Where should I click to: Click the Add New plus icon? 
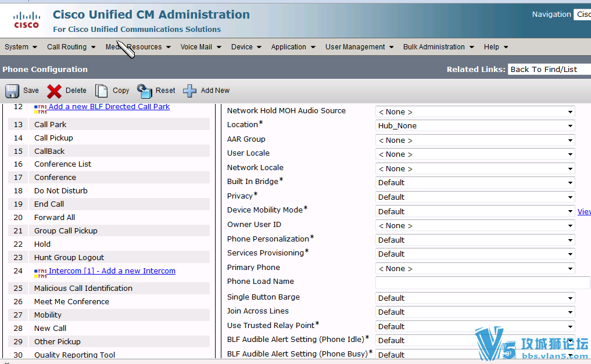click(x=190, y=91)
